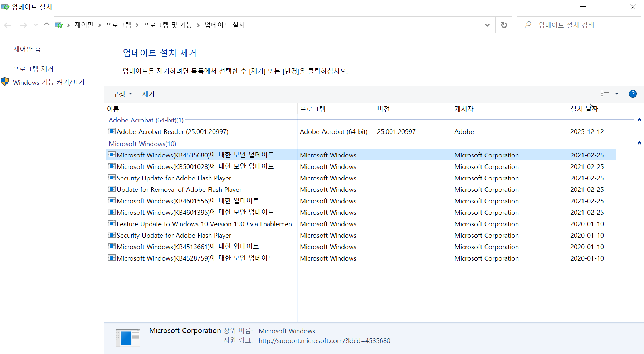The image size is (644, 354).
Task: Navigate to 프로그램 및 기능 breadcrumb
Action: 168,25
